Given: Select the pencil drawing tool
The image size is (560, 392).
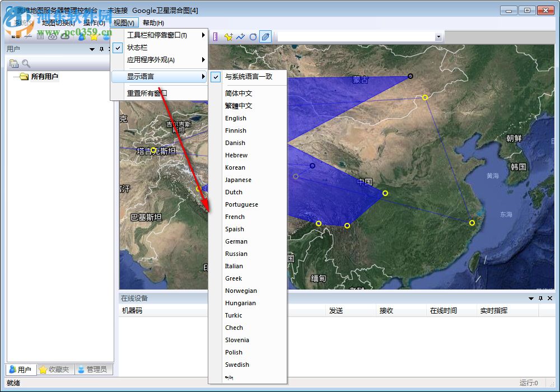Looking at the screenshot, I should [265, 36].
